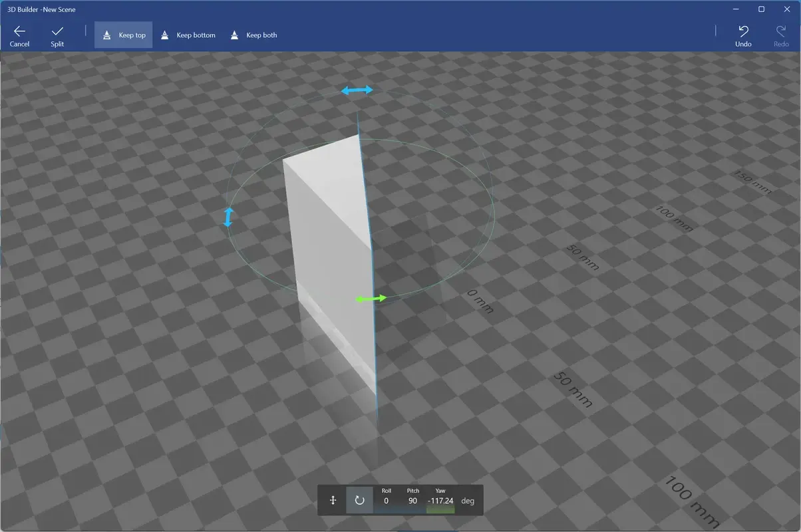Edit the Roll value field
801x532 pixels.
click(x=386, y=501)
